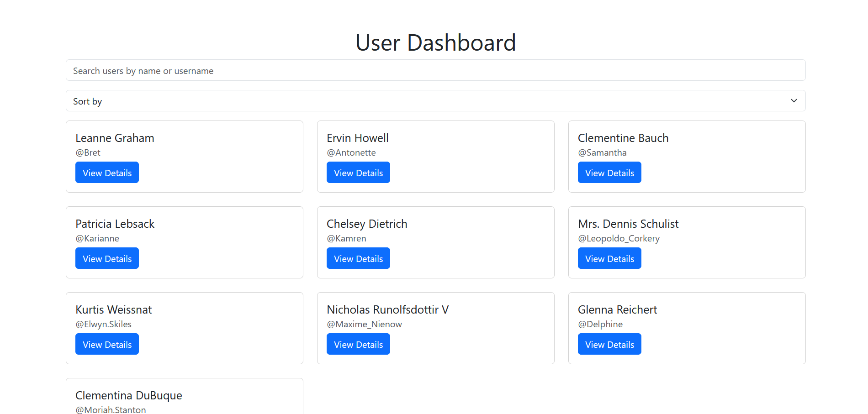Click the @Antonette username text

[351, 152]
